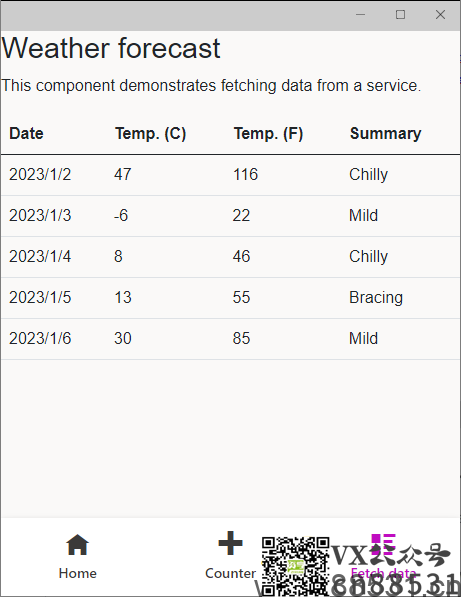Minimize the application window
Image resolution: width=461 pixels, height=597 pixels.
(361, 15)
